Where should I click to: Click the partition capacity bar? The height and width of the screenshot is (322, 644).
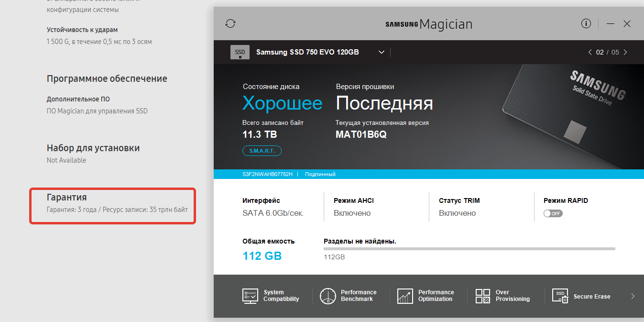point(469,249)
